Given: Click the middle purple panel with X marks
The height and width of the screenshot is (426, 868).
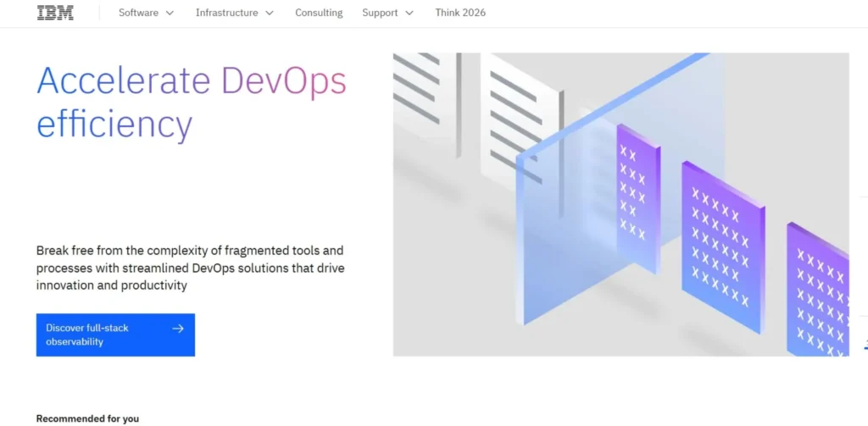Looking at the screenshot, I should click(x=722, y=246).
